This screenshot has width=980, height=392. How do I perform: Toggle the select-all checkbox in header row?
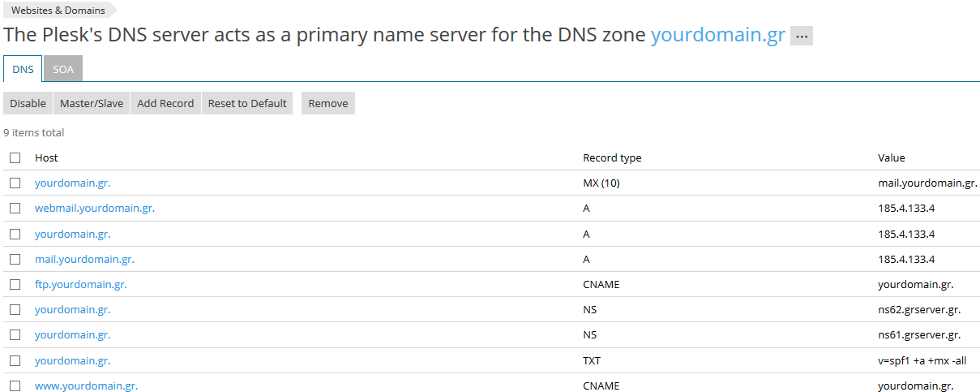15,157
